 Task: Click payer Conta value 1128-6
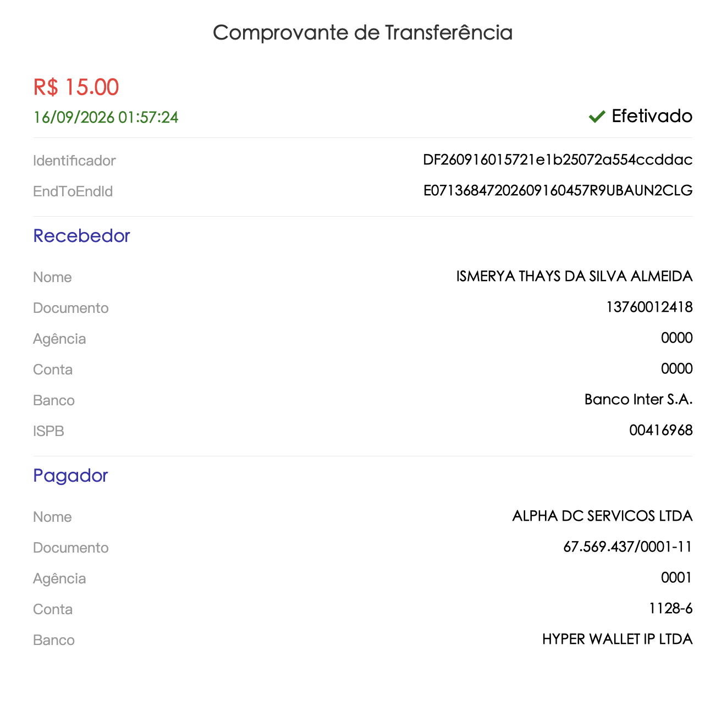tap(670, 608)
